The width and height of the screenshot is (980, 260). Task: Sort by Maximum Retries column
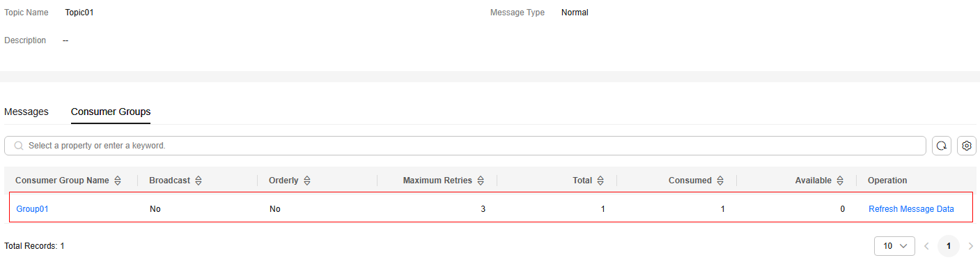pos(481,181)
